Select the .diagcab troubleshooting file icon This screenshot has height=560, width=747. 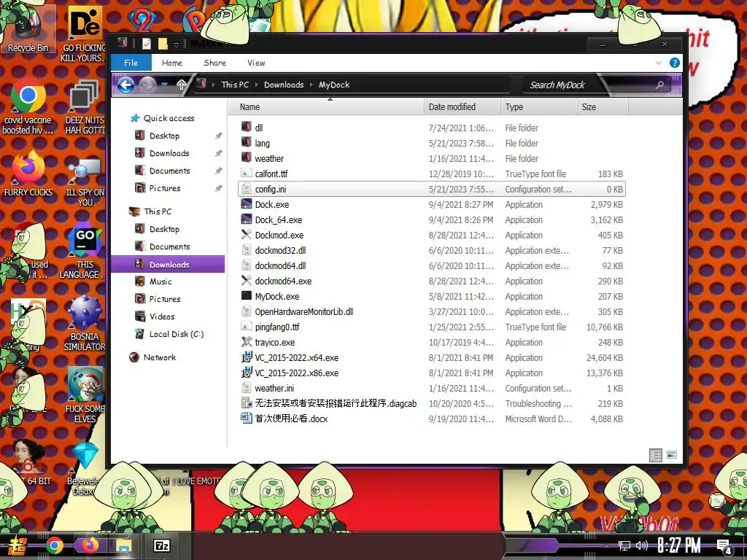pos(247,403)
